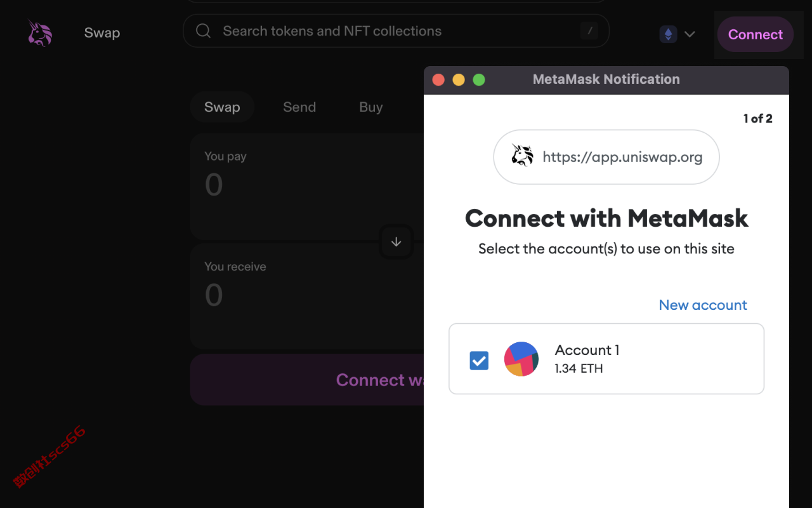Uncheck the Account 1 checkbox
Screen dimensions: 812x508
479,360
